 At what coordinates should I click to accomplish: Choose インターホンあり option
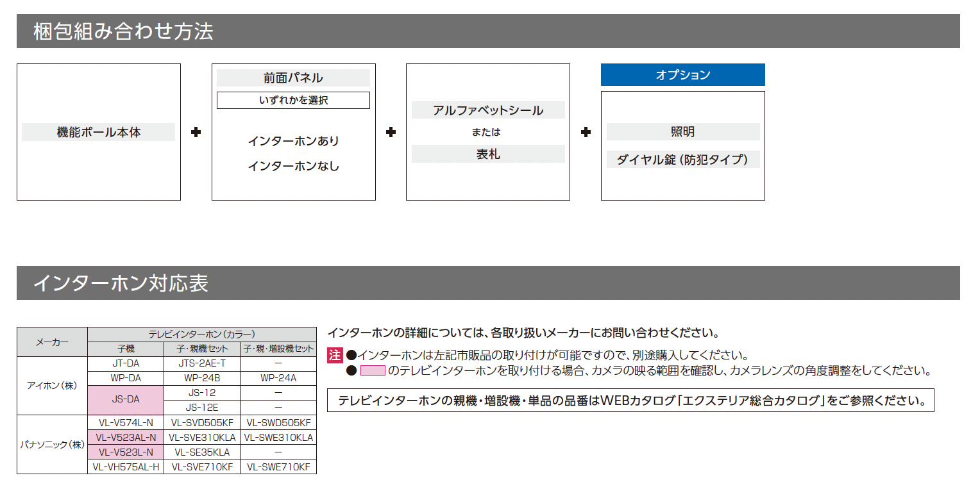point(293,140)
